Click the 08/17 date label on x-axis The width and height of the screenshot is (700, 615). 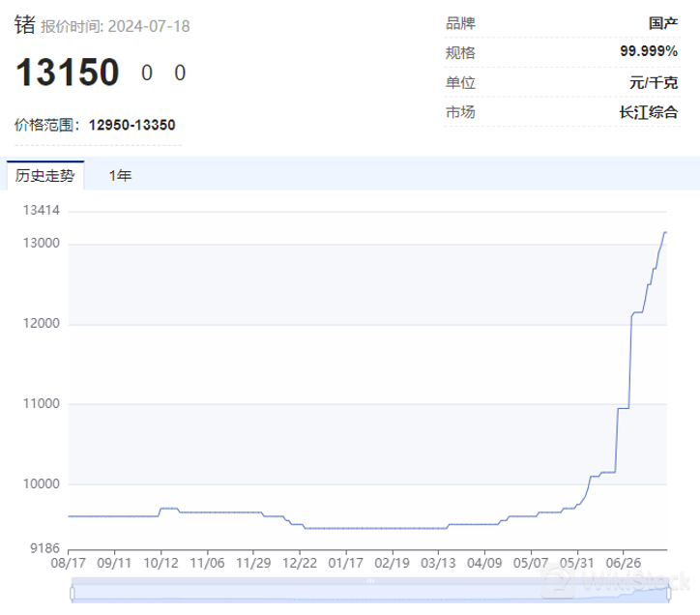point(68,561)
